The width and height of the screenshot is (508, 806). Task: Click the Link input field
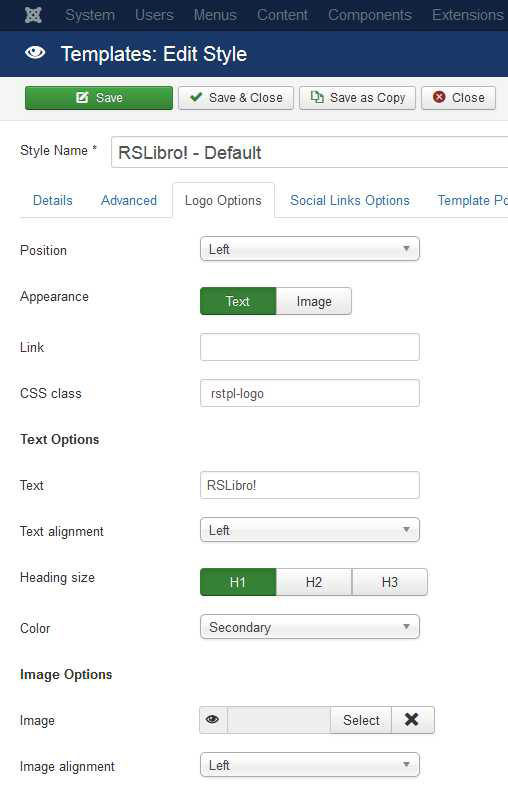pos(310,347)
